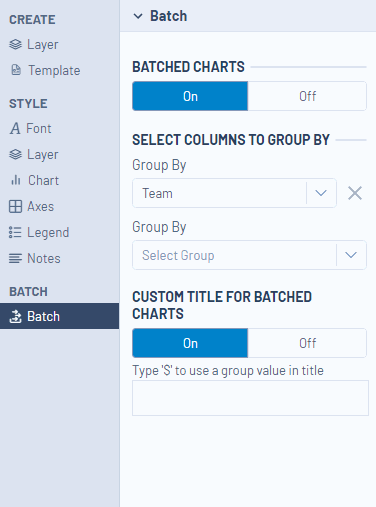The height and width of the screenshot is (507, 376).
Task: Turn custom title for batched charts off
Action: pyautogui.click(x=307, y=343)
